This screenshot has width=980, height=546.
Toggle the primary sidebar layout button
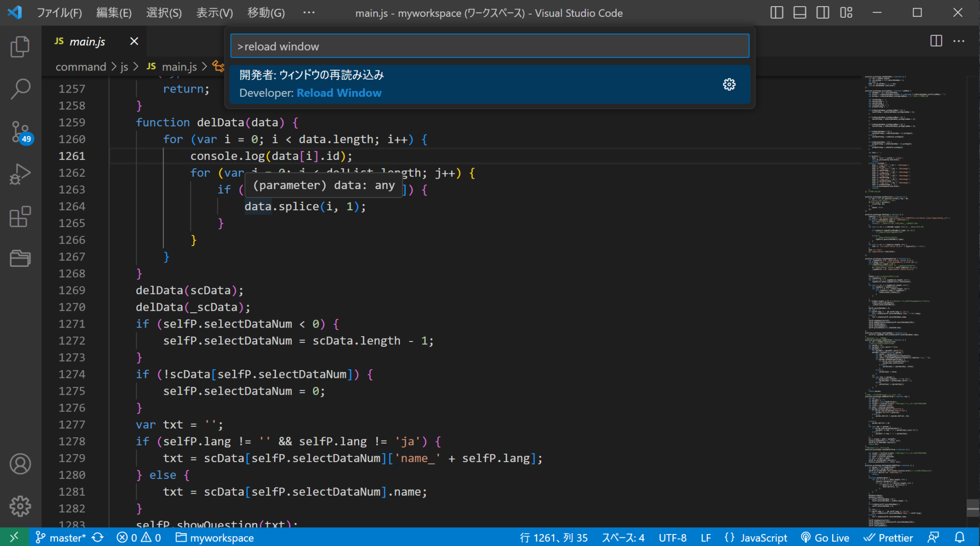pyautogui.click(x=777, y=13)
